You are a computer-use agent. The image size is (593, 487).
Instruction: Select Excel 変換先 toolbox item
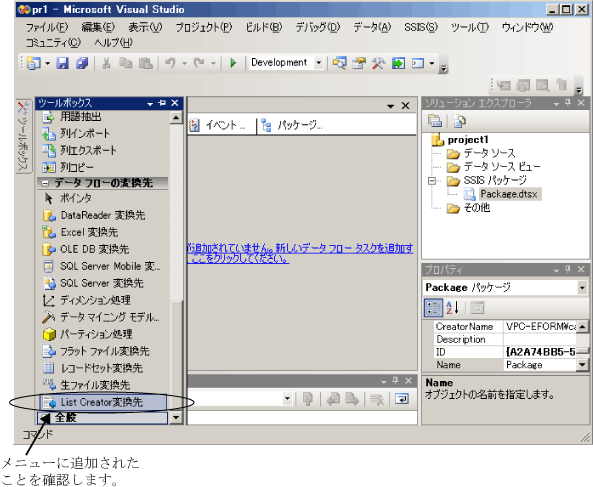pos(103,232)
